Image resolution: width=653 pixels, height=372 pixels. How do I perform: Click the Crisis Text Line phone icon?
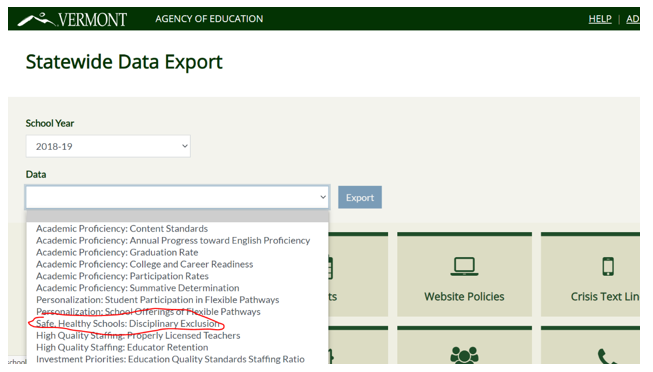point(608,267)
